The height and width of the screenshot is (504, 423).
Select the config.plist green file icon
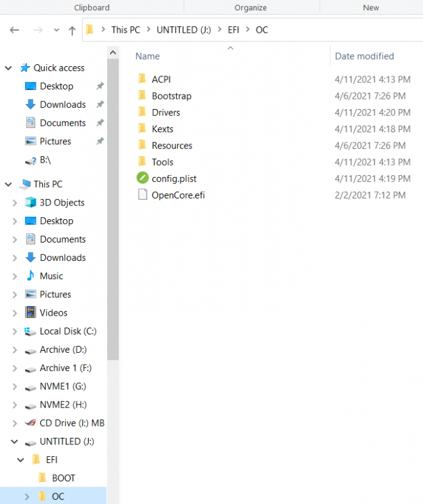(142, 178)
